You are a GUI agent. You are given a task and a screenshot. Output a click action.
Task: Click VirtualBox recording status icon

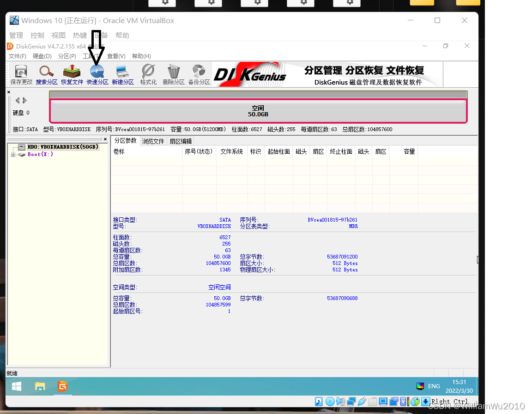(393, 402)
